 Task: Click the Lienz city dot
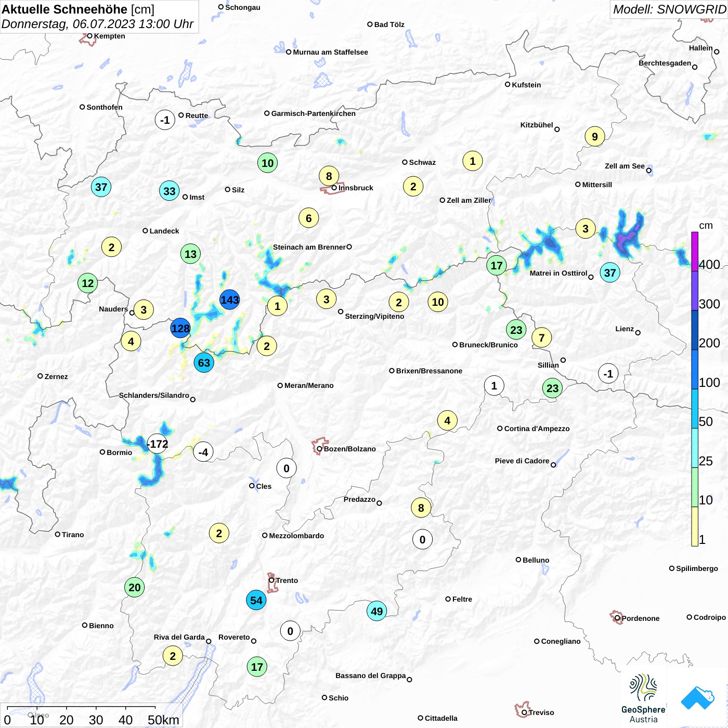click(x=638, y=333)
